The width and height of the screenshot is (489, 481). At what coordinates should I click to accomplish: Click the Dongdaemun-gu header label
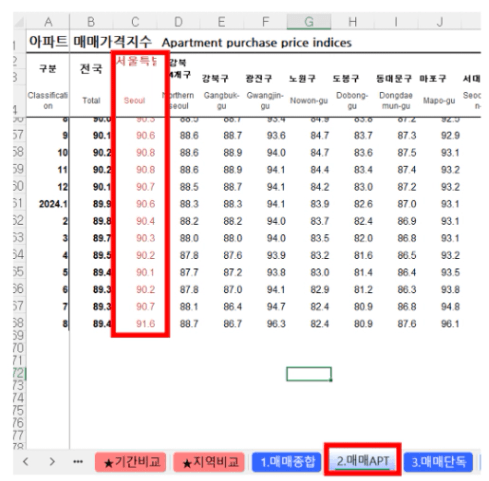[396, 100]
